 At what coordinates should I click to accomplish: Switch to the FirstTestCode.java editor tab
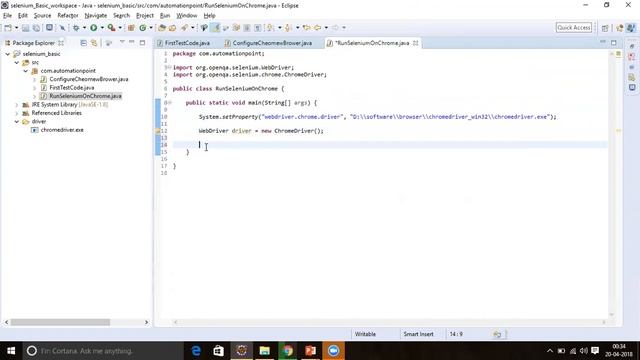point(187,43)
